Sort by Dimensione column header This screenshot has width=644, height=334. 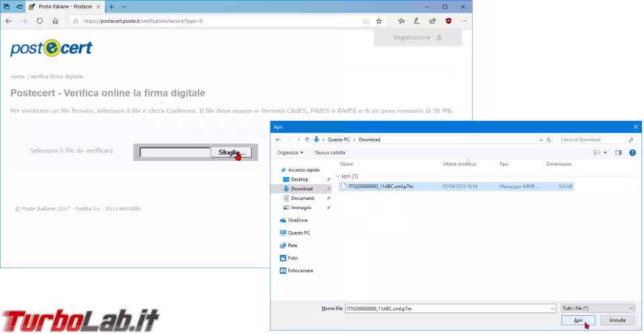[x=559, y=164]
